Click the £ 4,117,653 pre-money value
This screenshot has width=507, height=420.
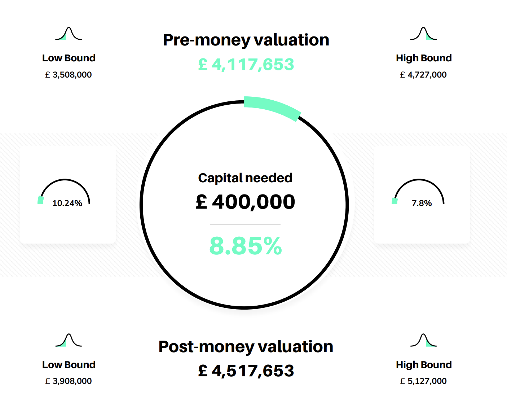click(246, 65)
